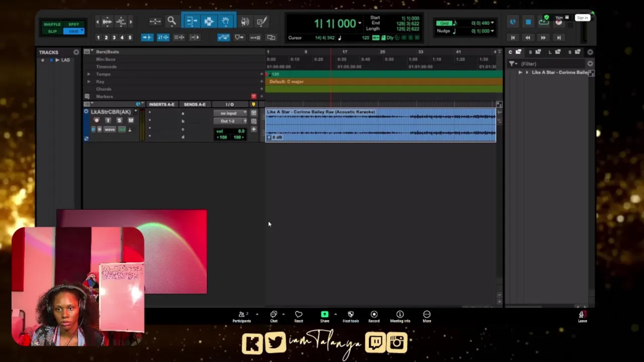Open track view selector 'wave'

[x=109, y=129]
